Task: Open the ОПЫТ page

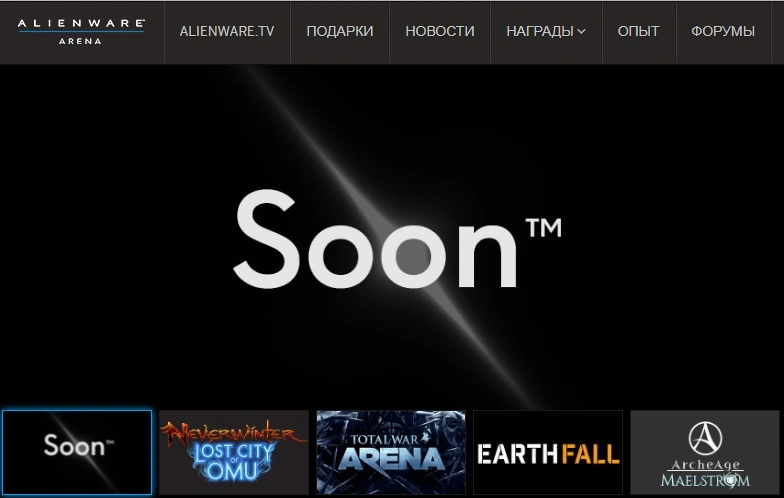Action: 638,32
